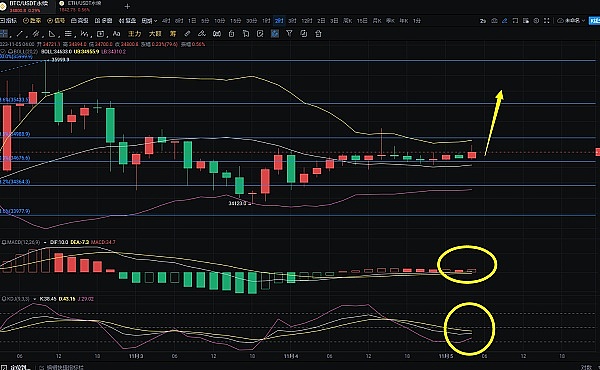The image size is (600, 370).
Task: Select the highlighted 2时 timeframe
Action: point(279,21)
